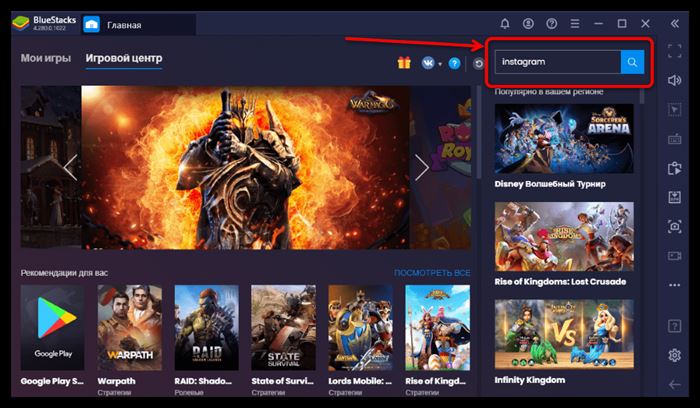Toggle the volume speaker icon in sidebar
Screen dimensions: 700x408
click(x=675, y=80)
